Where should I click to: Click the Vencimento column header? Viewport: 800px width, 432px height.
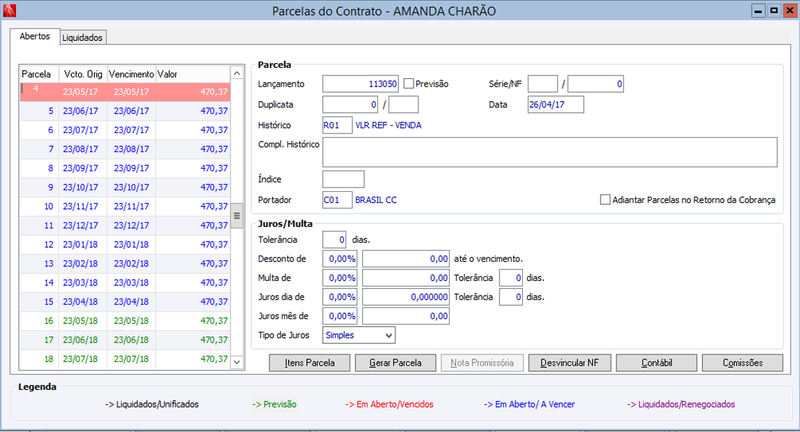(x=131, y=74)
